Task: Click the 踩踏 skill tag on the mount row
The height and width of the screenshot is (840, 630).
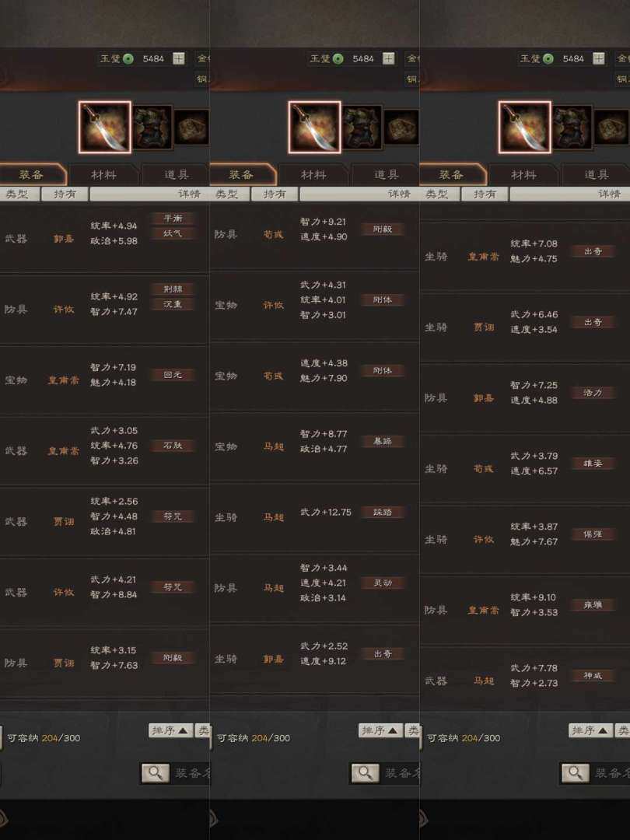Action: (x=383, y=512)
